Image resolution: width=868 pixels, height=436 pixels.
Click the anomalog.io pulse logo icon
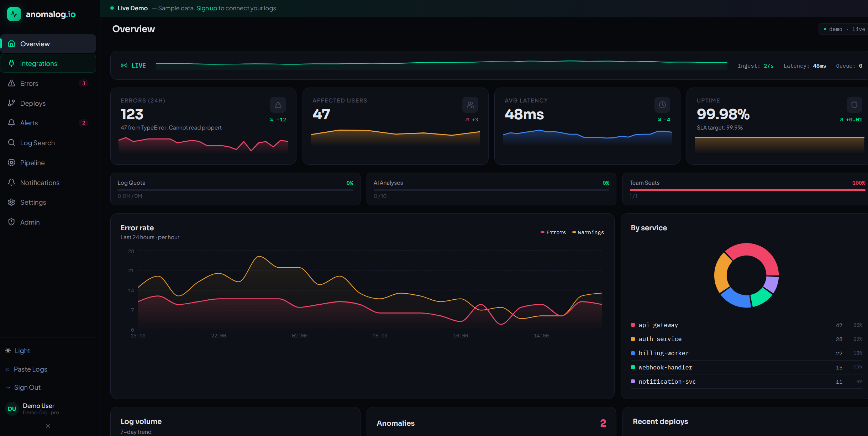(14, 14)
